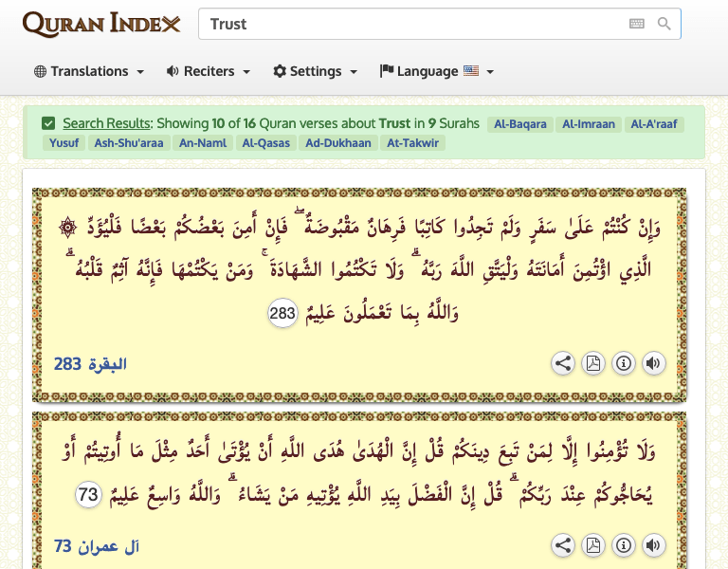Open PDF icon for Al-Imran 73
728x569 pixels.
coord(593,545)
